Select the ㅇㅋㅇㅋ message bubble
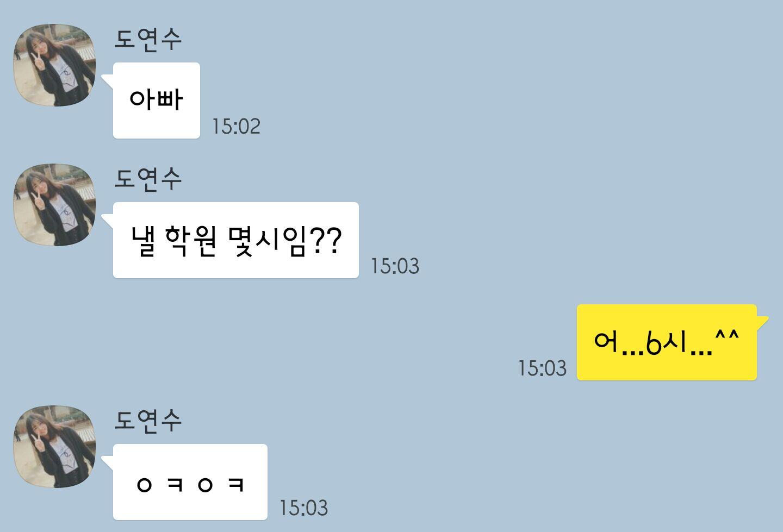783x532 pixels. click(190, 482)
